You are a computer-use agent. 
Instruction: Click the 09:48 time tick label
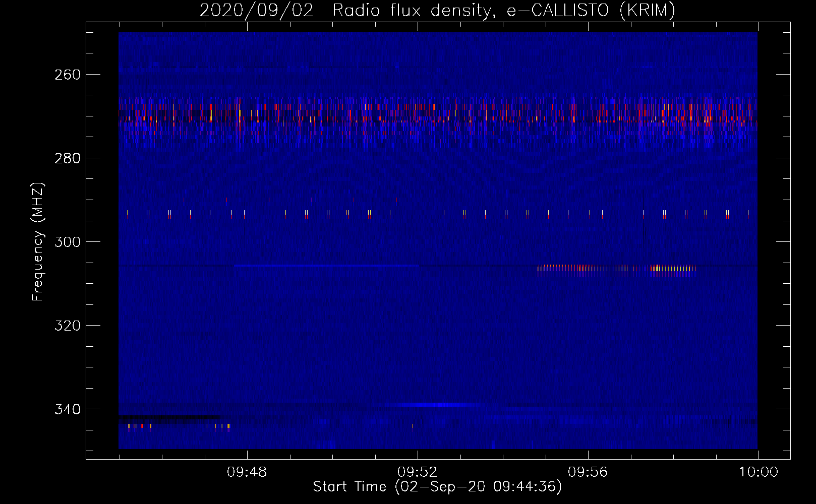point(247,472)
